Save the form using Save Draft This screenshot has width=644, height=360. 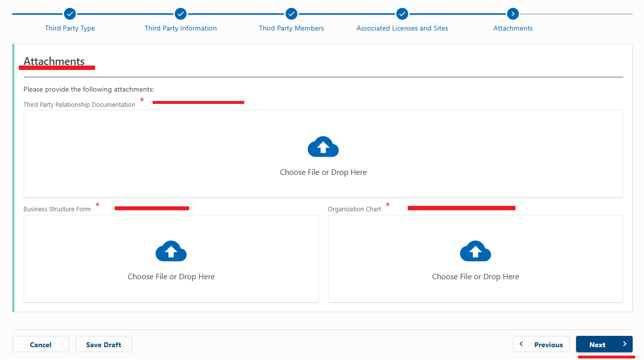click(x=103, y=345)
